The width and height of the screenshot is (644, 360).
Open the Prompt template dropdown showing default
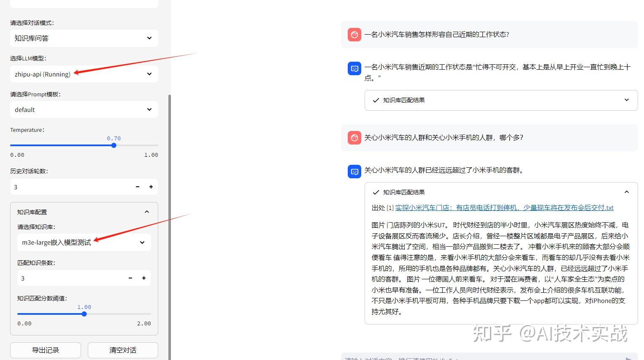[x=84, y=109]
